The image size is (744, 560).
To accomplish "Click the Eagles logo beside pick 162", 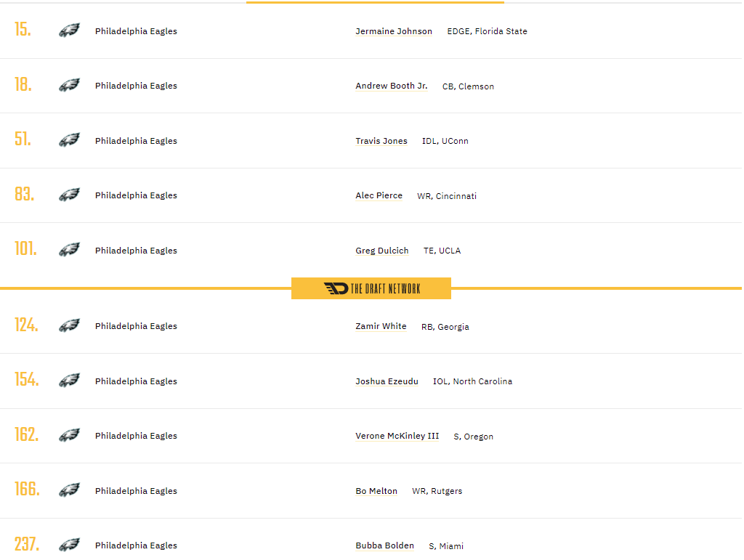I will [69, 435].
